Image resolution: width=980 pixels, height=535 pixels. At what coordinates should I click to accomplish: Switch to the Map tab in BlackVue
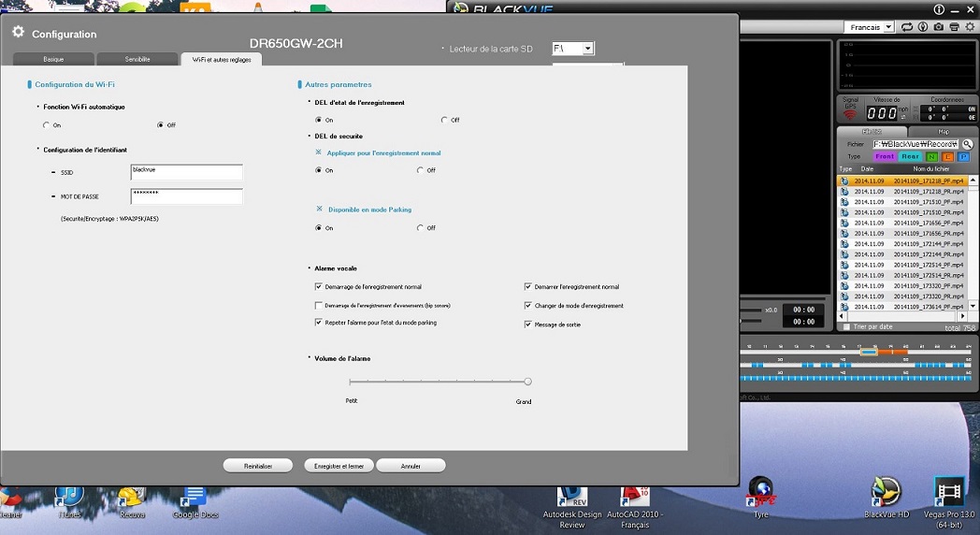click(944, 132)
